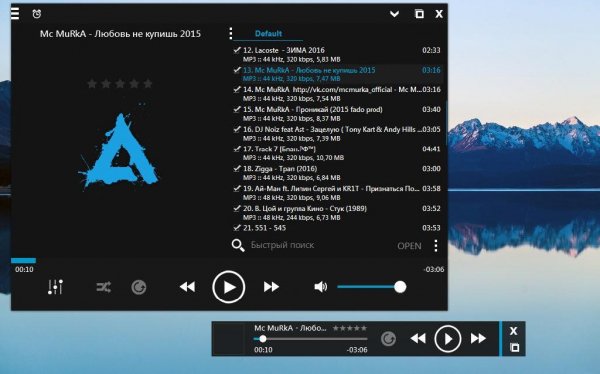
Task: Open three-dot menu next to OPEN
Action: pos(436,245)
